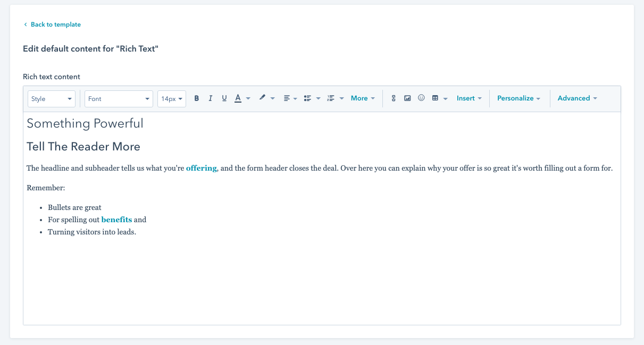Open the emoji picker
Viewport: 644px width, 345px height.
point(421,98)
